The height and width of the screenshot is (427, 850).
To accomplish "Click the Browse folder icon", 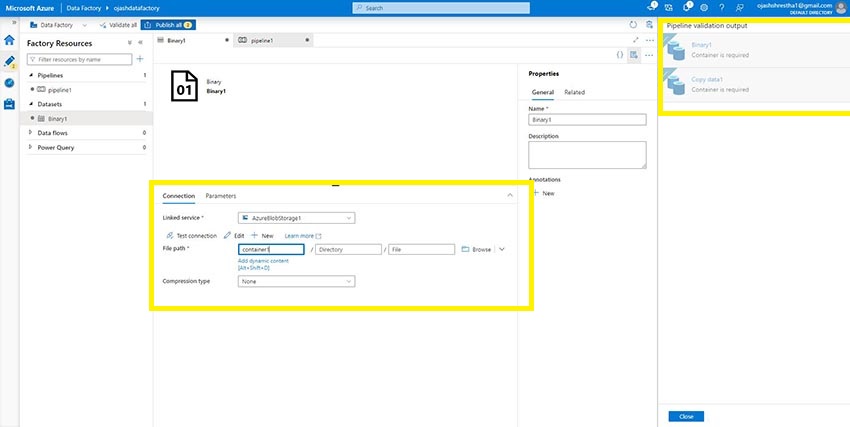I will click(x=465, y=249).
